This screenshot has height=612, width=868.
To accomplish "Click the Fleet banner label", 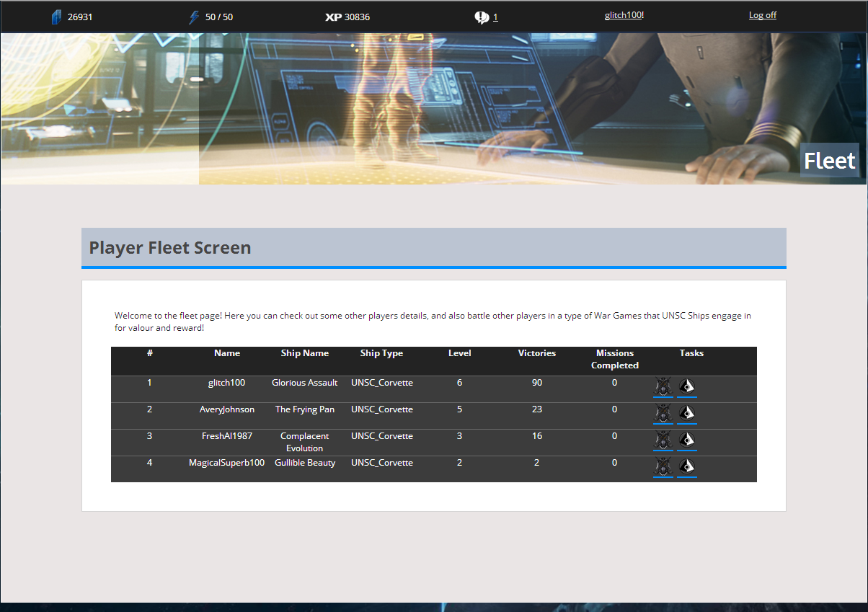I will [x=830, y=160].
